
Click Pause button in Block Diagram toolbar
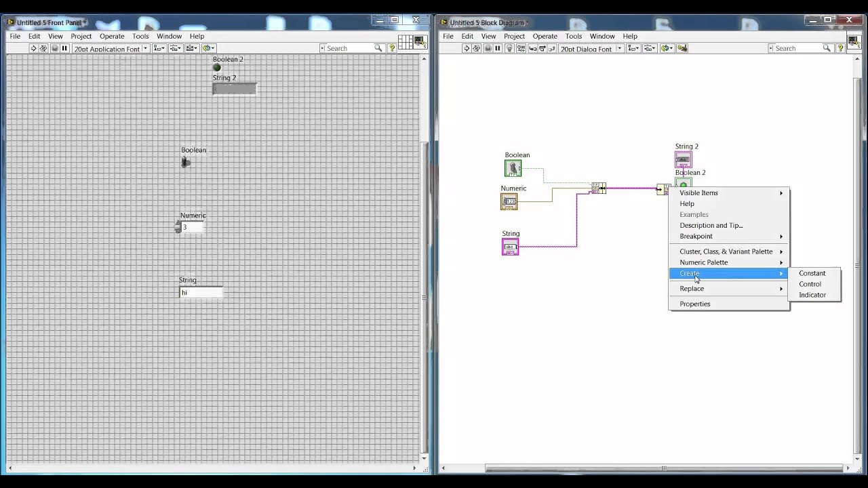[x=498, y=48]
